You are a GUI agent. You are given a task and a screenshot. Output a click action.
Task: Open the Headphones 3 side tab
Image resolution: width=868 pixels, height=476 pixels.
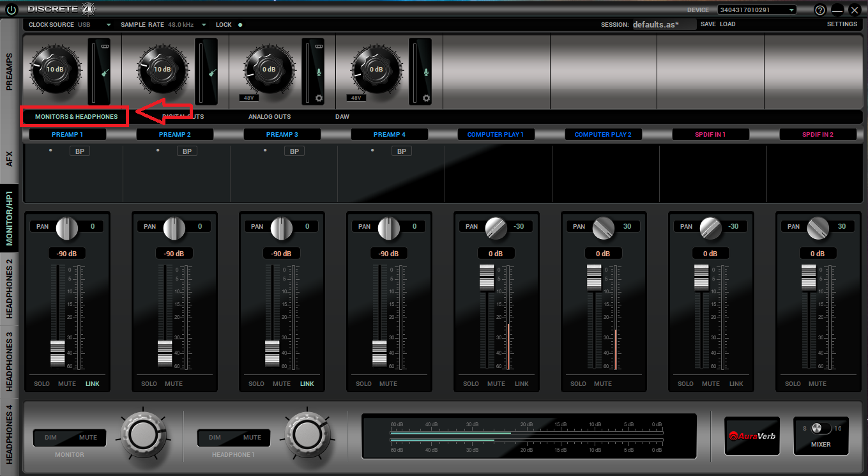tap(10, 361)
